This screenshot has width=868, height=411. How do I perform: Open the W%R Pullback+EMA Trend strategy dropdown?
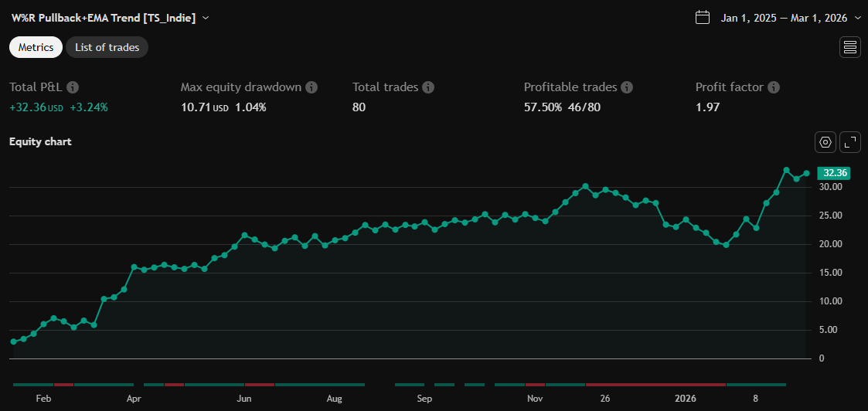pos(206,18)
